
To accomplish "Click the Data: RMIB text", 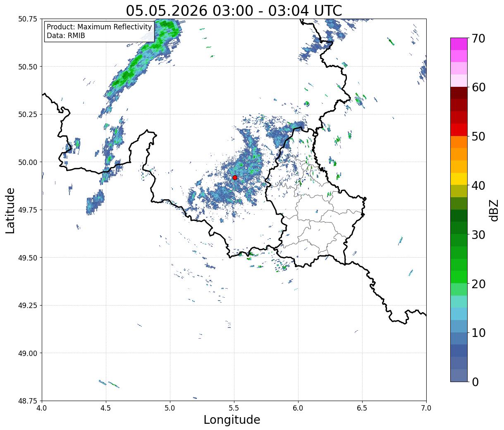I will (x=66, y=36).
